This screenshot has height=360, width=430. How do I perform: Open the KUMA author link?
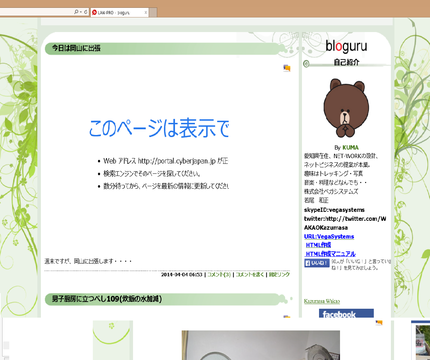(x=350, y=147)
